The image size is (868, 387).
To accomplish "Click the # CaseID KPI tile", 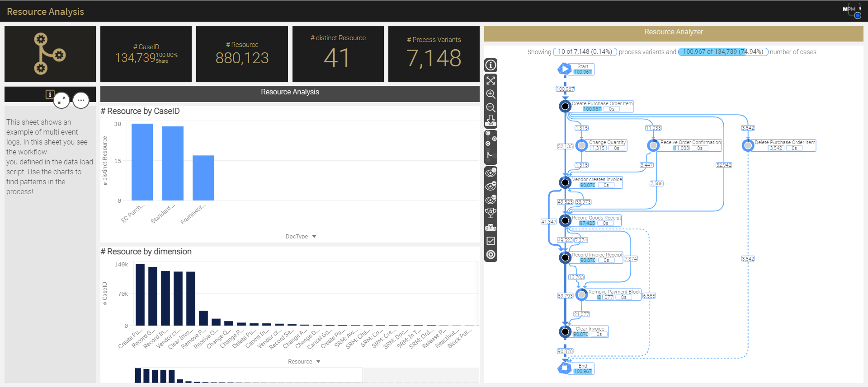I will point(146,54).
